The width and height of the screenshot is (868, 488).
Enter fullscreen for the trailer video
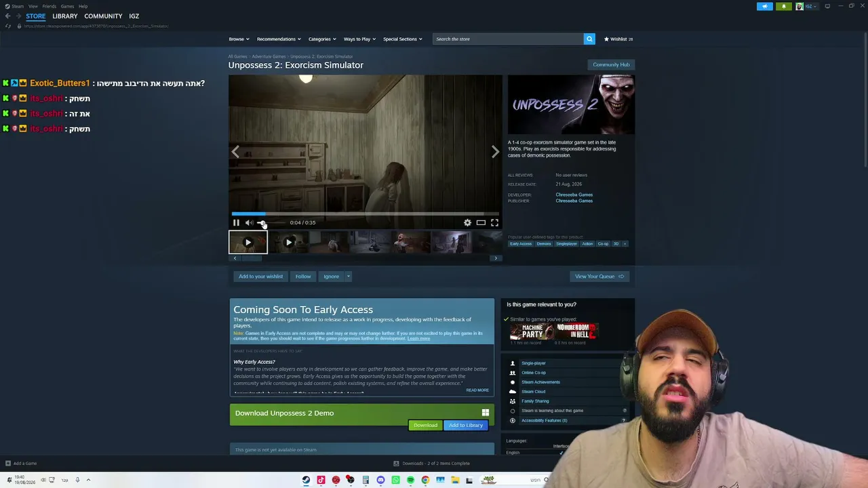coord(494,222)
